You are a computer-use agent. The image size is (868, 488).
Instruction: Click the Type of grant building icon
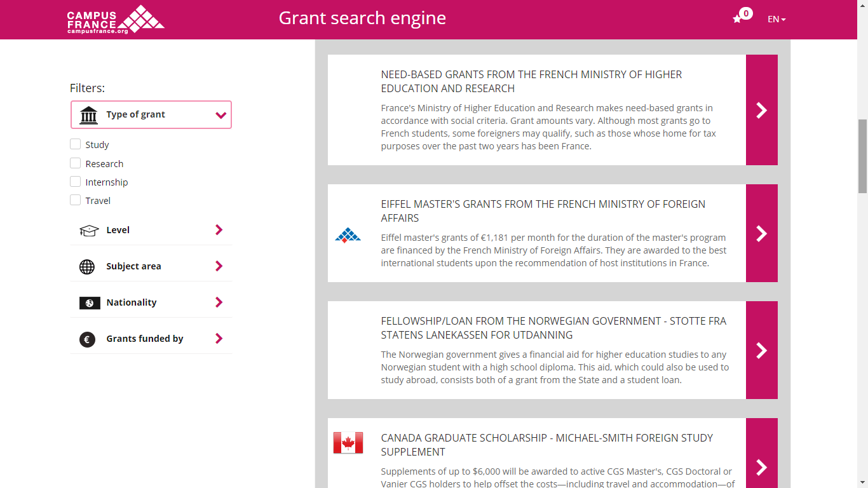click(x=89, y=115)
